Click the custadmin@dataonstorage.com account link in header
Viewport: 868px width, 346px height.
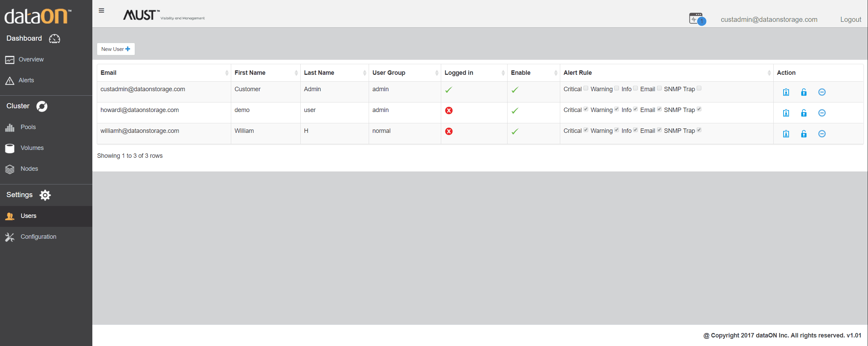pos(769,19)
